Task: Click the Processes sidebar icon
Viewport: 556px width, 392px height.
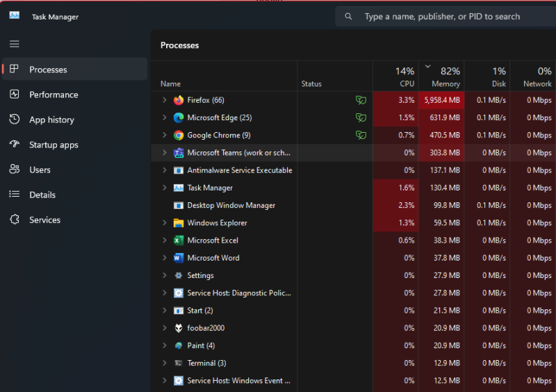Action: pos(14,69)
